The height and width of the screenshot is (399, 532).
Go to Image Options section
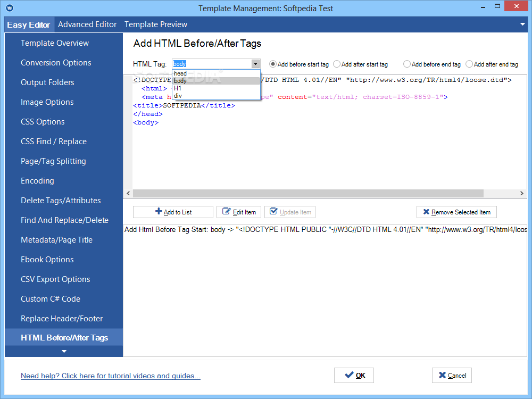(64, 102)
